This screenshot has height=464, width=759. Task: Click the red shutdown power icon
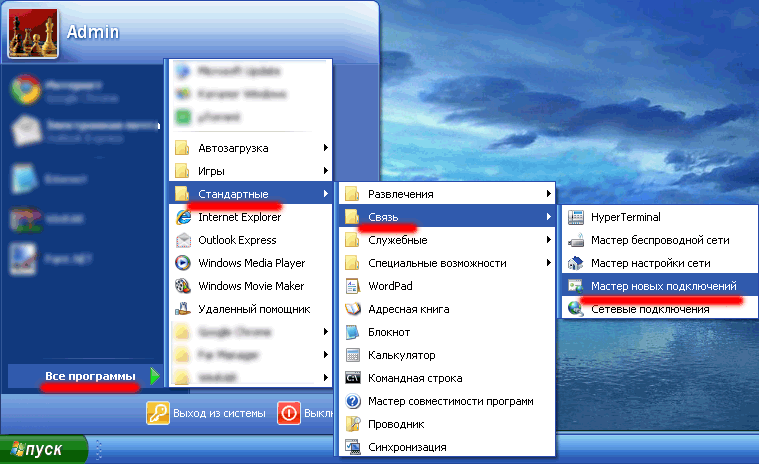(x=289, y=413)
